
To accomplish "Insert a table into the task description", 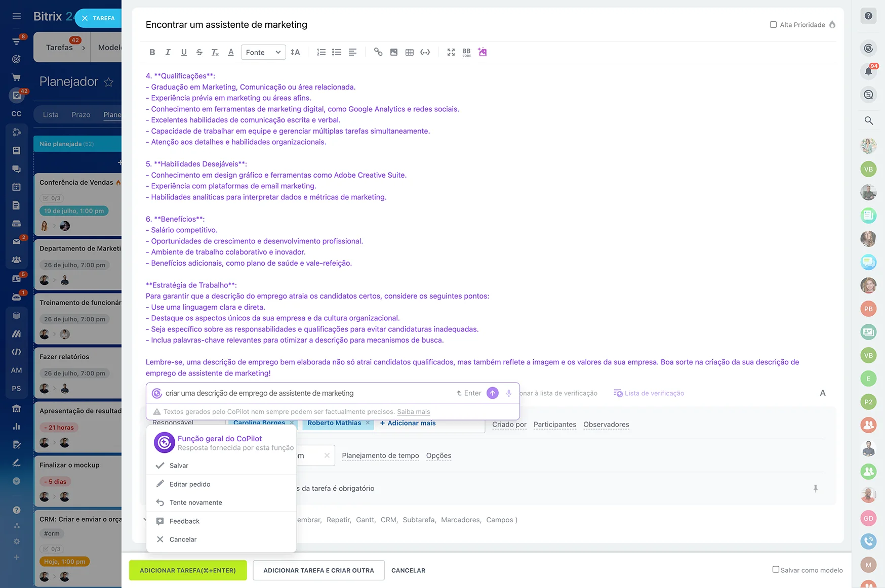I will click(x=410, y=52).
